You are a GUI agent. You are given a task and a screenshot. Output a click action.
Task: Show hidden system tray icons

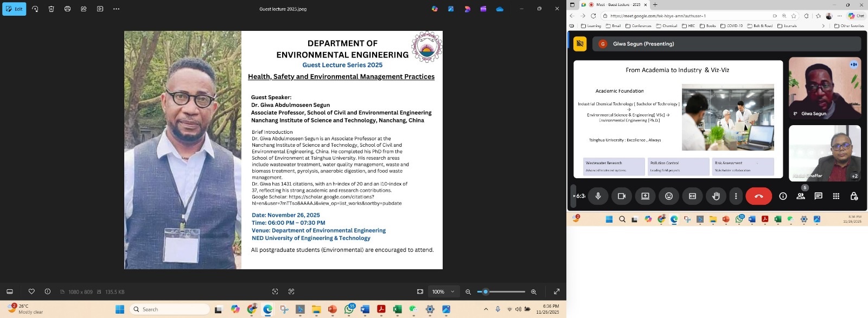click(x=486, y=309)
